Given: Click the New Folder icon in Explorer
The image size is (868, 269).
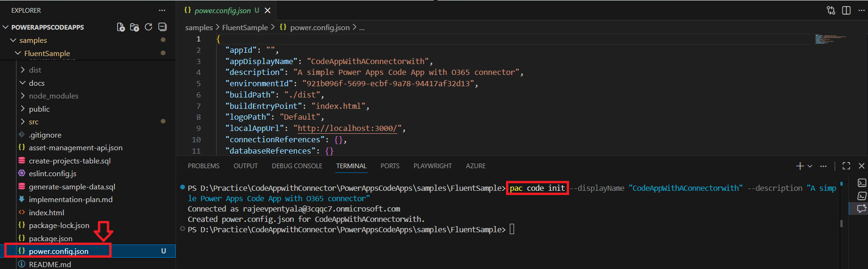Looking at the screenshot, I should coord(135,27).
